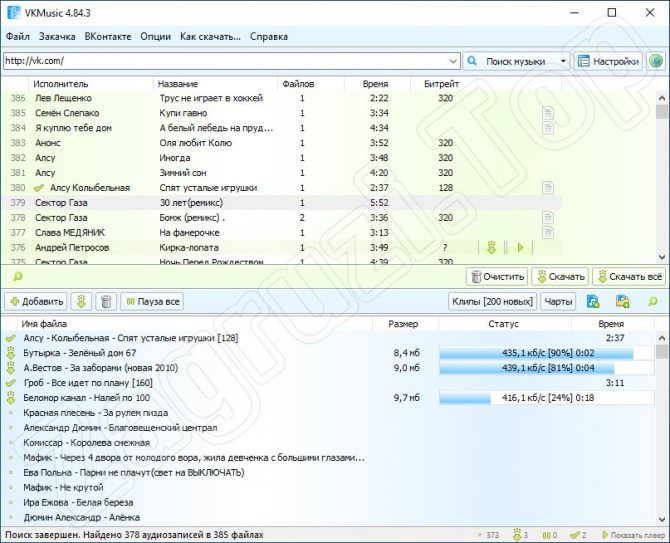Click the down arrow of the downloads list scrollbar

(662, 520)
